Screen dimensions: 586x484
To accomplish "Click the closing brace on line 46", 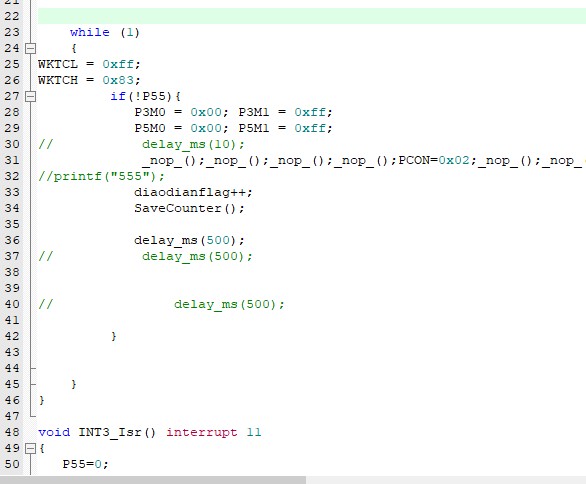I will 41,400.
